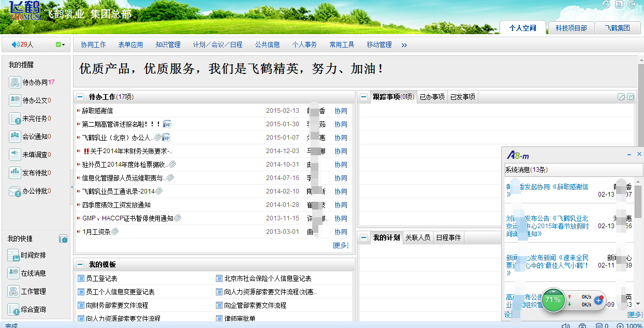Viewport: 644px width, 328px height.
Task: Open 知识管理 menu
Action: 168,45
